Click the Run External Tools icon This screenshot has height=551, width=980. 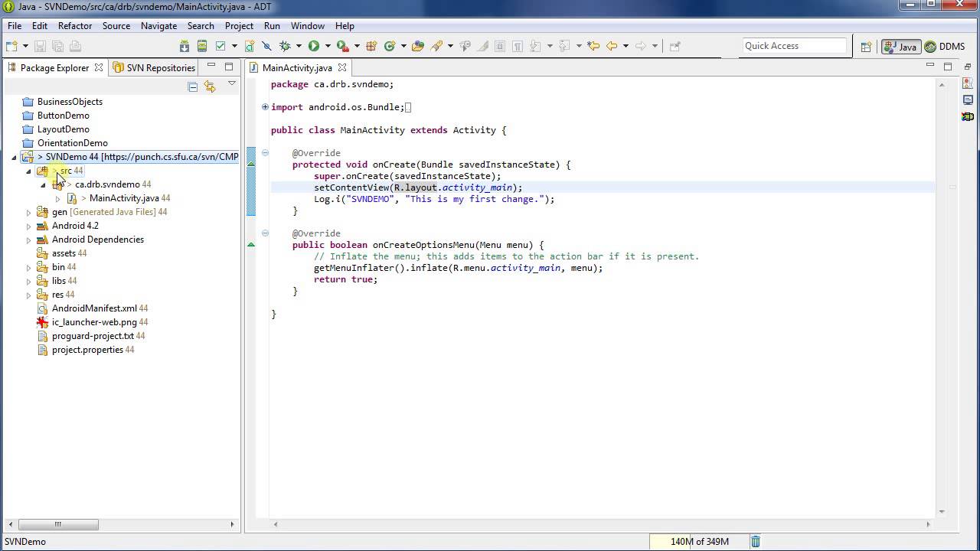(x=343, y=46)
